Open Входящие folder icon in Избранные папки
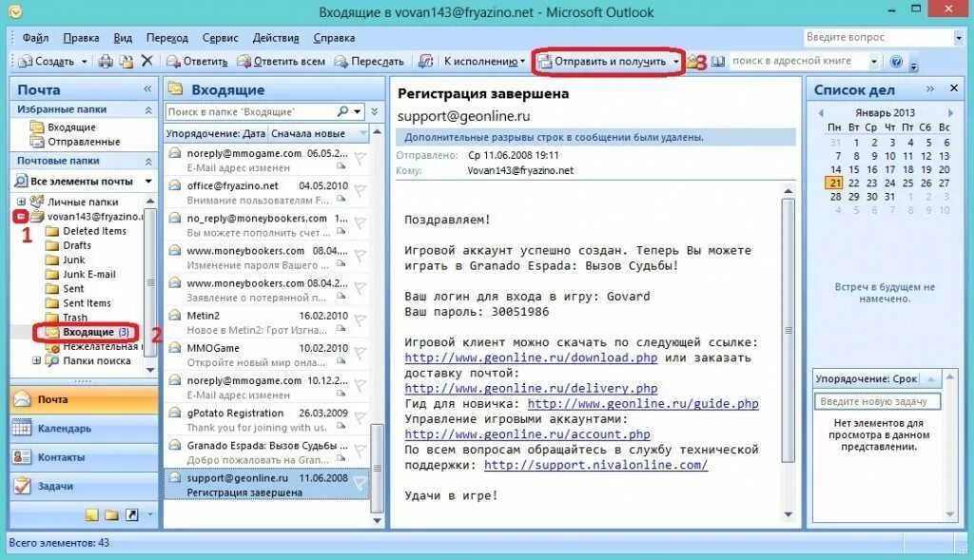974x560 pixels. [37, 126]
